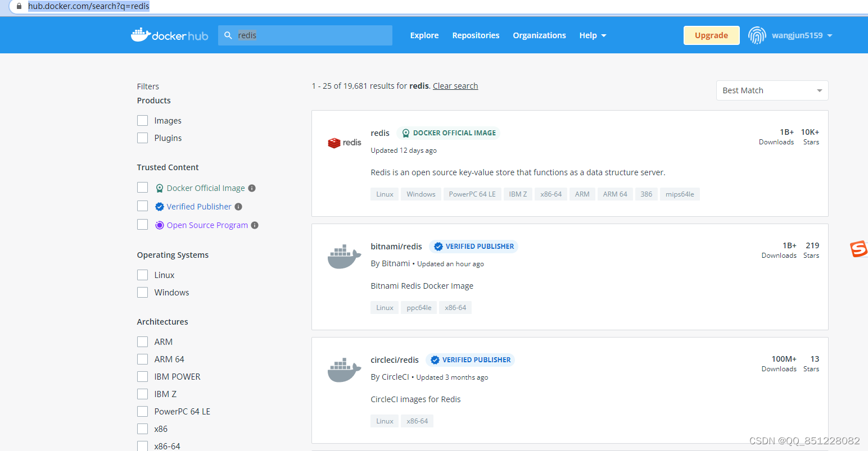This screenshot has width=868, height=451.
Task: Click the Docker Hub whale logo
Action: coord(169,35)
